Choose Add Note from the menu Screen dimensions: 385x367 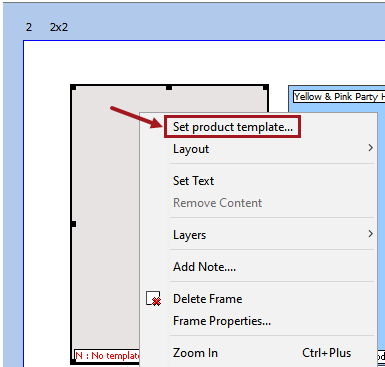click(x=204, y=267)
